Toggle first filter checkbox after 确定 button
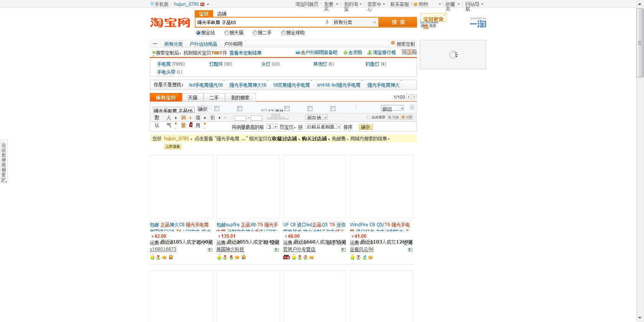 (x=217, y=108)
